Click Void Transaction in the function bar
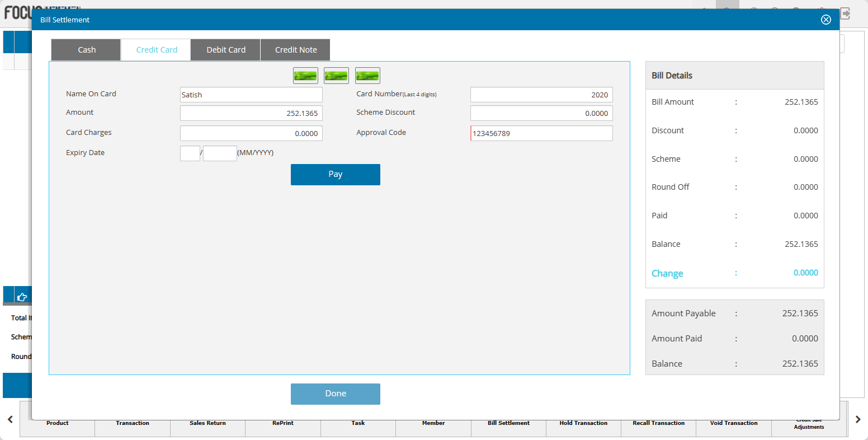The image size is (868, 440). coord(734,423)
